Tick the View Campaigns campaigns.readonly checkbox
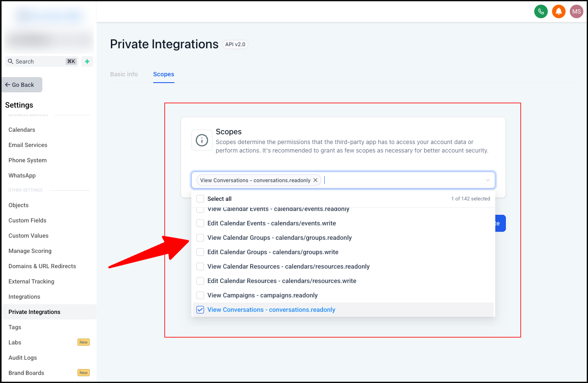Image resolution: width=588 pixels, height=383 pixels. (x=200, y=295)
